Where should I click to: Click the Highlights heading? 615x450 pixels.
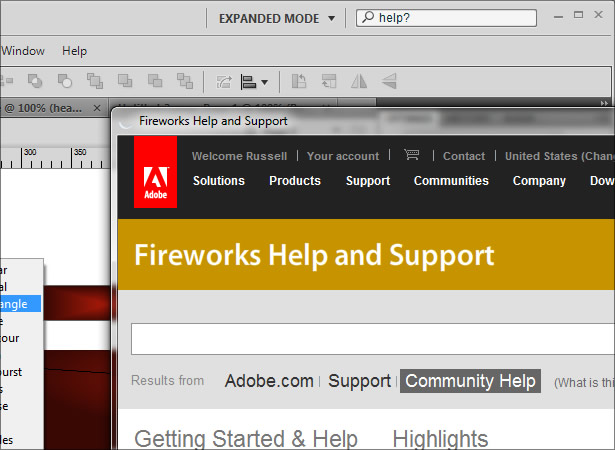(440, 439)
